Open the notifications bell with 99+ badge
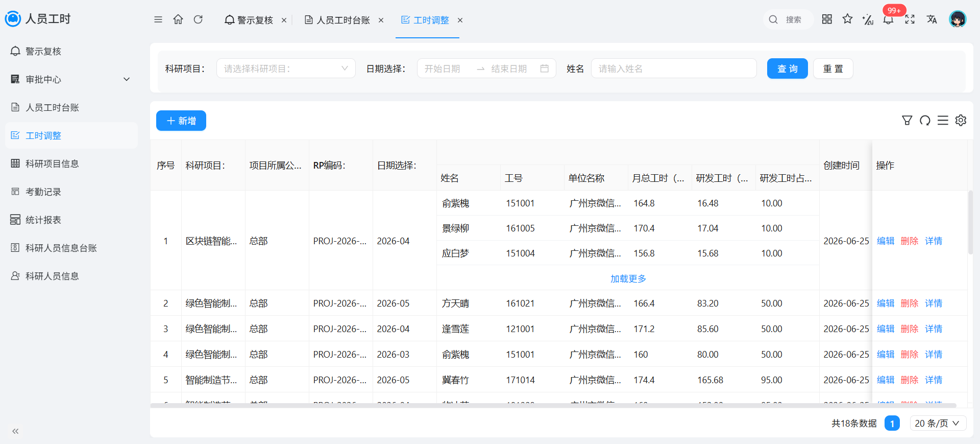This screenshot has width=980, height=444. tap(889, 19)
